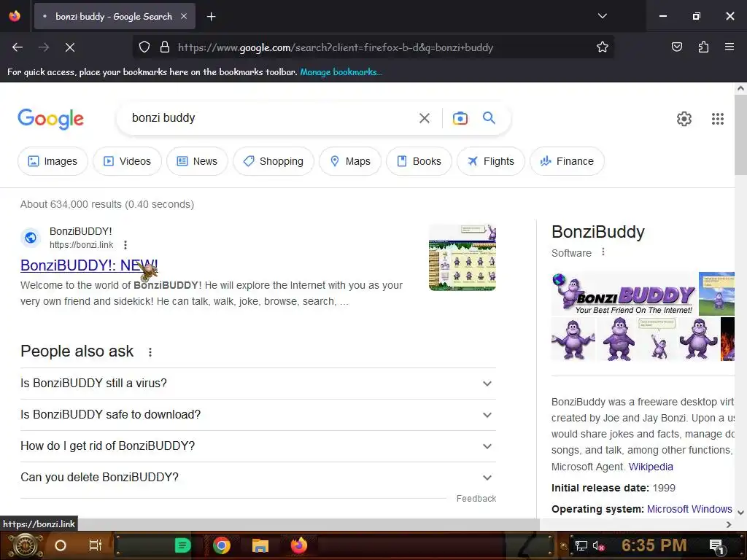Open the taskbar start menu button

pyautogui.click(x=24, y=545)
